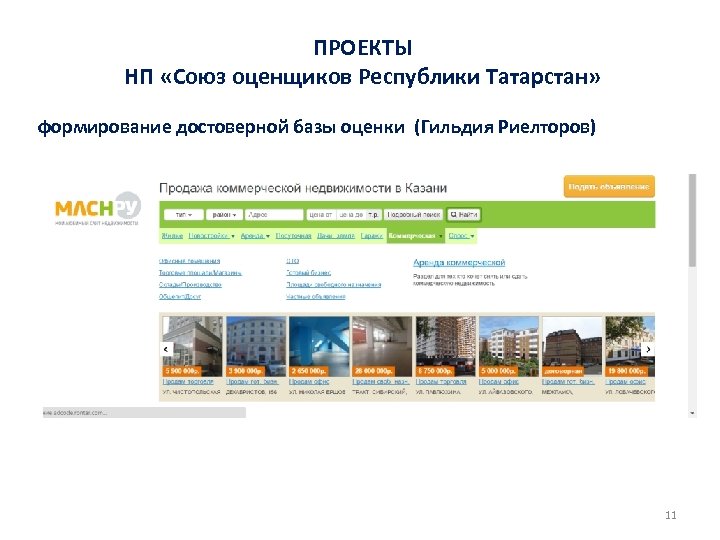Click the slide title ПРОЕКТЫ
Screen dimensions: 720x540
pyautogui.click(x=363, y=48)
